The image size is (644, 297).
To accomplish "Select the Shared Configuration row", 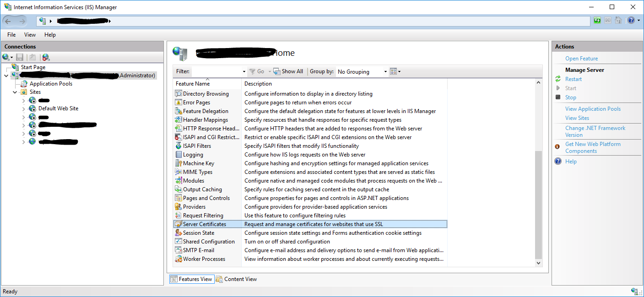I will pos(310,242).
